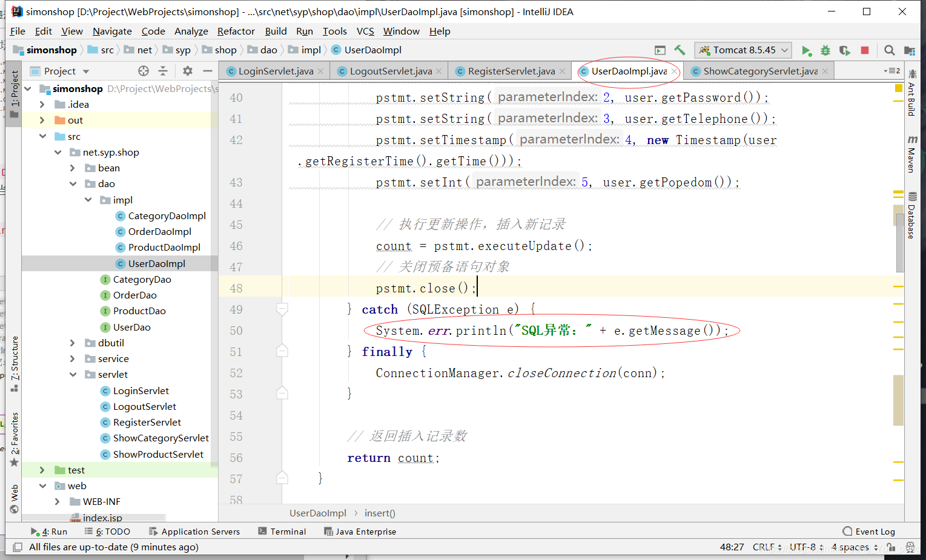Build project with the green hammer icon
926x560 pixels.
(x=680, y=50)
